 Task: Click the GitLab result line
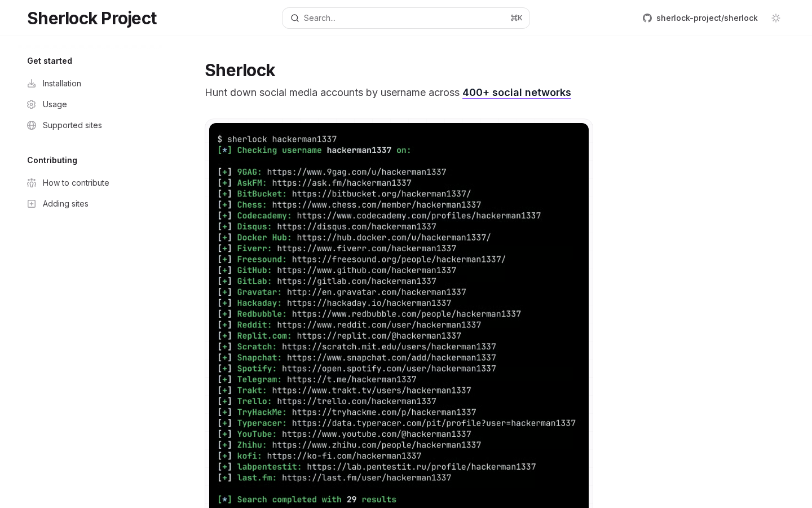pos(326,281)
